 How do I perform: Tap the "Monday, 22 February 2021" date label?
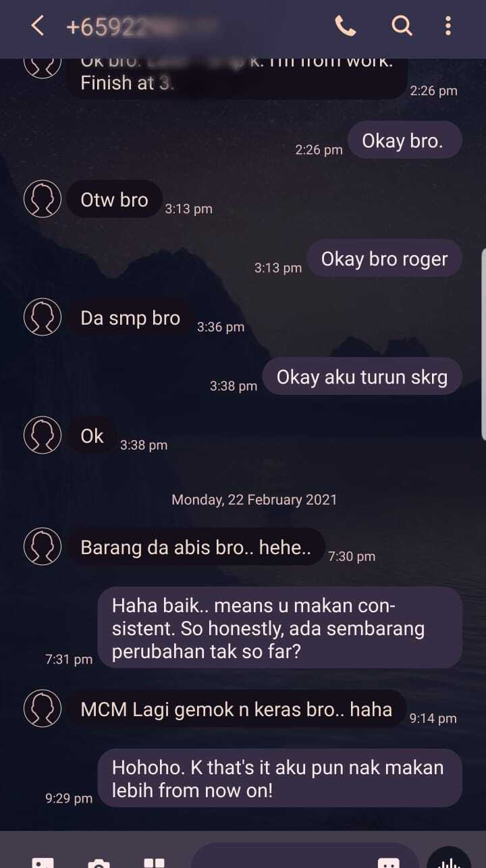pos(254,499)
